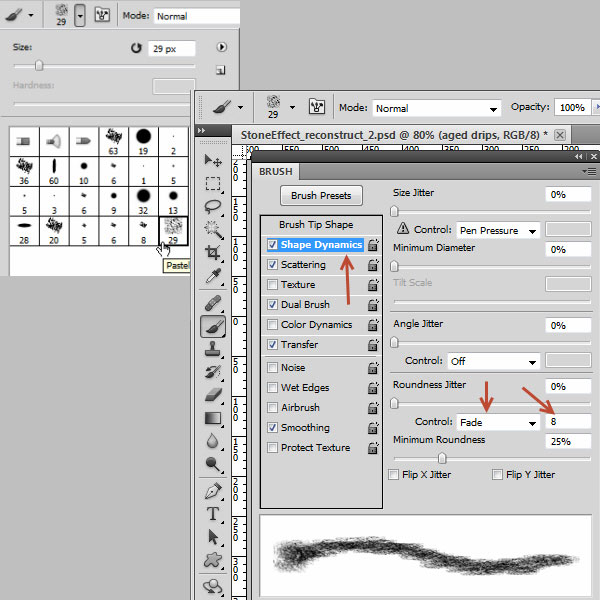Uncheck the Shape Dynamics checkbox
Viewport: 600px width, 600px height.
[272, 245]
